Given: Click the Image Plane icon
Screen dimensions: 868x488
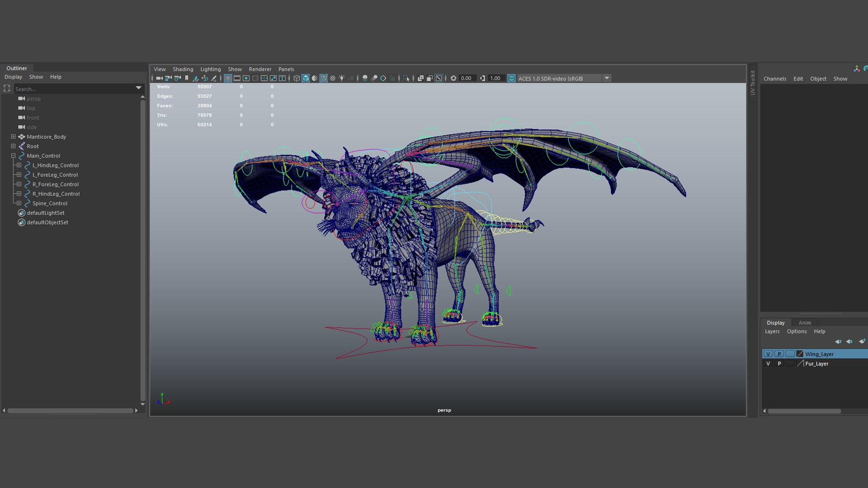Looking at the screenshot, I should click(195, 78).
